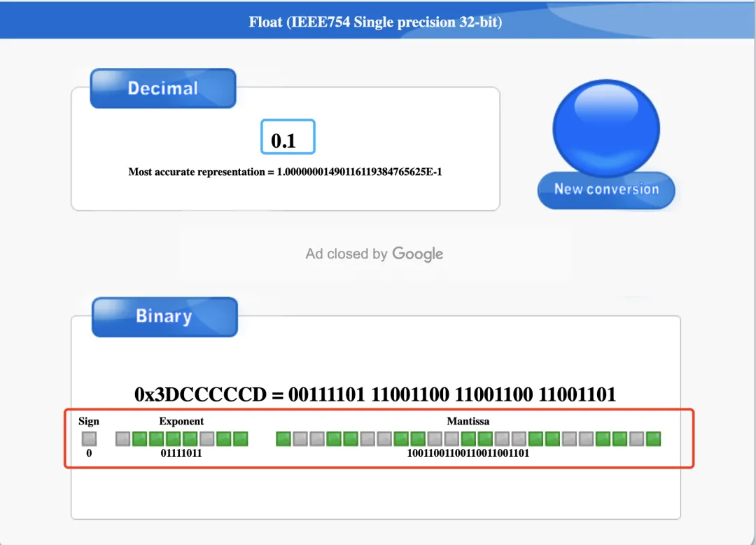Viewport: 756px width, 545px height.
Task: Toggle the first exponent bit box
Action: [x=123, y=439]
